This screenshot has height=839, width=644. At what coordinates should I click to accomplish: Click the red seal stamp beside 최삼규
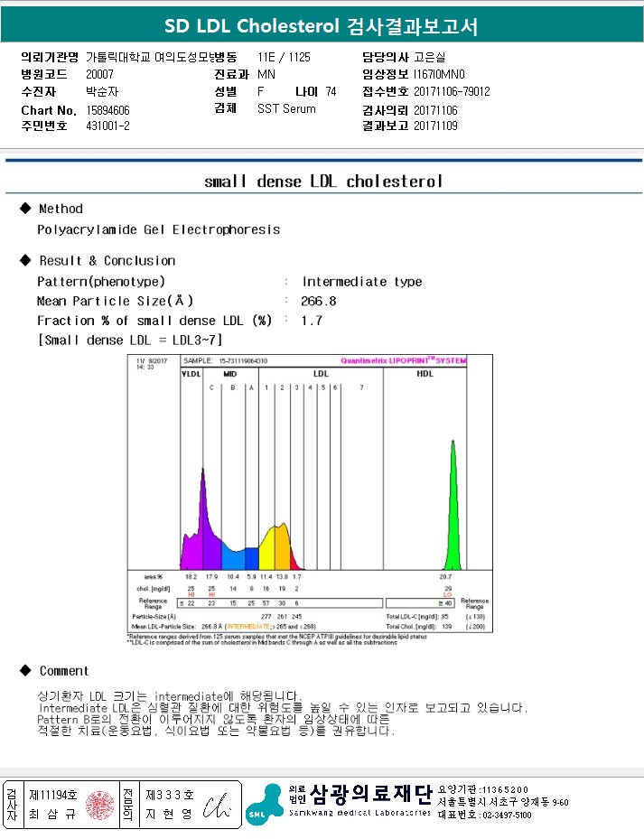99,805
